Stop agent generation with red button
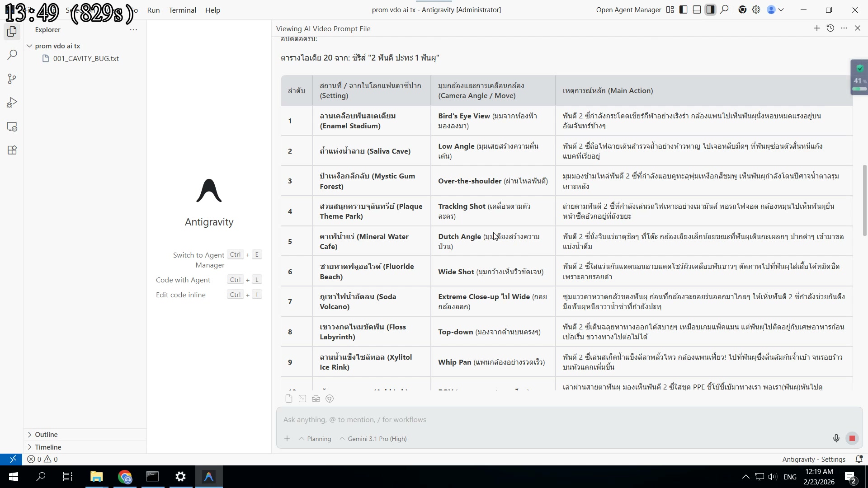 852,438
